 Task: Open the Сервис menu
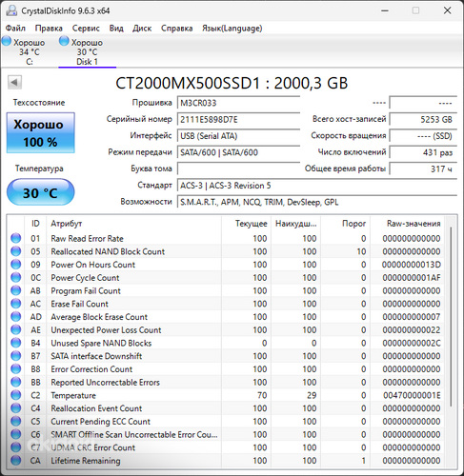[86, 29]
